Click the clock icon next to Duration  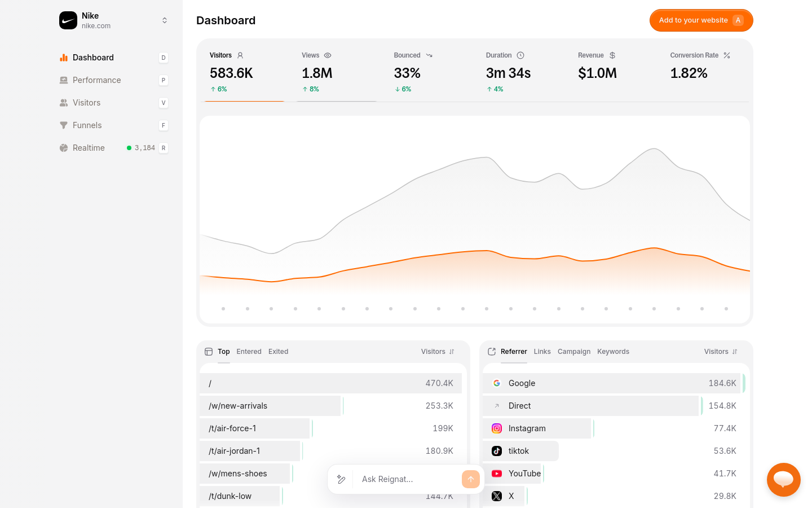point(520,55)
